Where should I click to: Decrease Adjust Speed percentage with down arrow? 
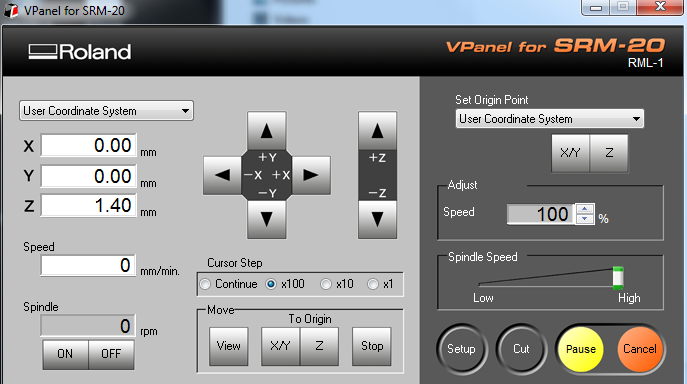tap(584, 219)
